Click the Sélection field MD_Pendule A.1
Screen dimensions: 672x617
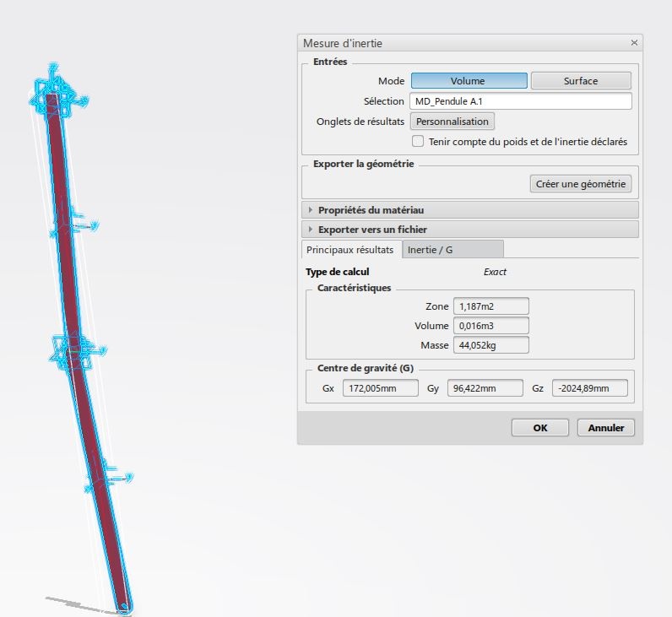click(x=521, y=101)
